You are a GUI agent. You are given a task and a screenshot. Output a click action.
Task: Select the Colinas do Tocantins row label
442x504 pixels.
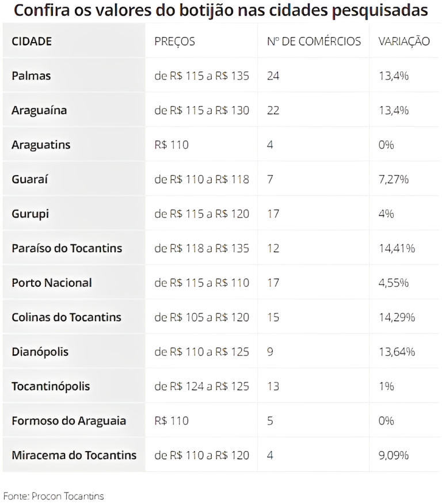click(x=66, y=317)
